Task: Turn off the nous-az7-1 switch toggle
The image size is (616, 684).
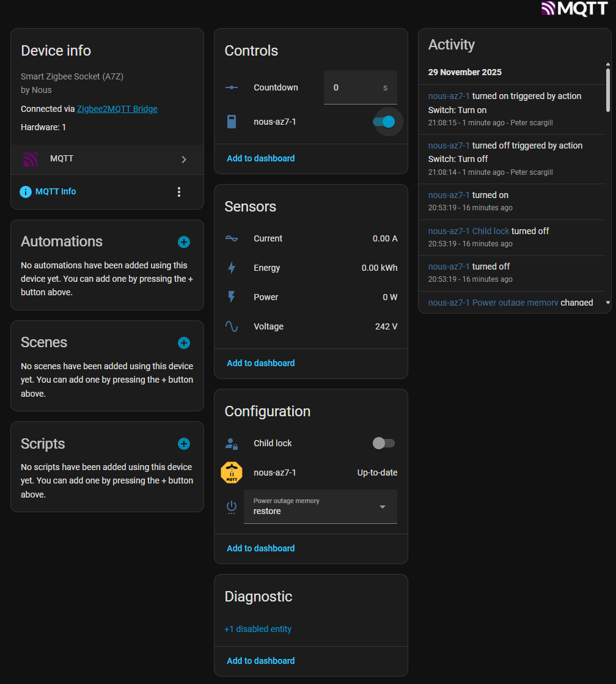Action: pyautogui.click(x=384, y=122)
